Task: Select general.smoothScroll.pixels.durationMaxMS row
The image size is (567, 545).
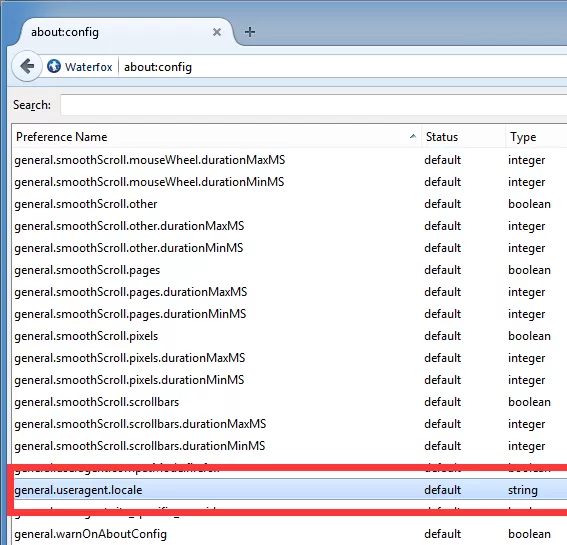Action: pyautogui.click(x=290, y=358)
